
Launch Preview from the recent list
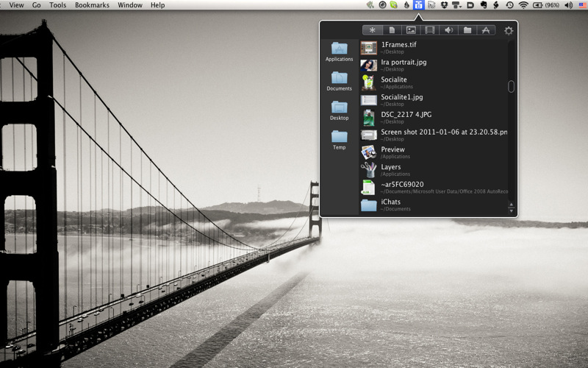(x=392, y=150)
